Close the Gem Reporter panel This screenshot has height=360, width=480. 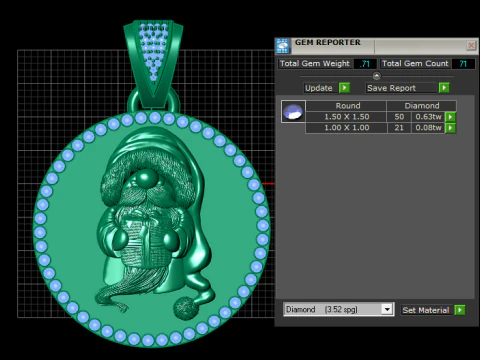click(471, 45)
